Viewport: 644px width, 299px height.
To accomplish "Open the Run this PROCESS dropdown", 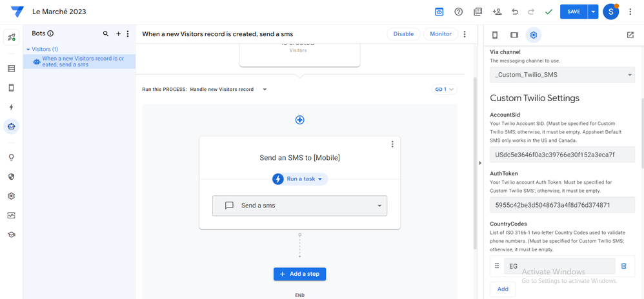I will pos(265,89).
